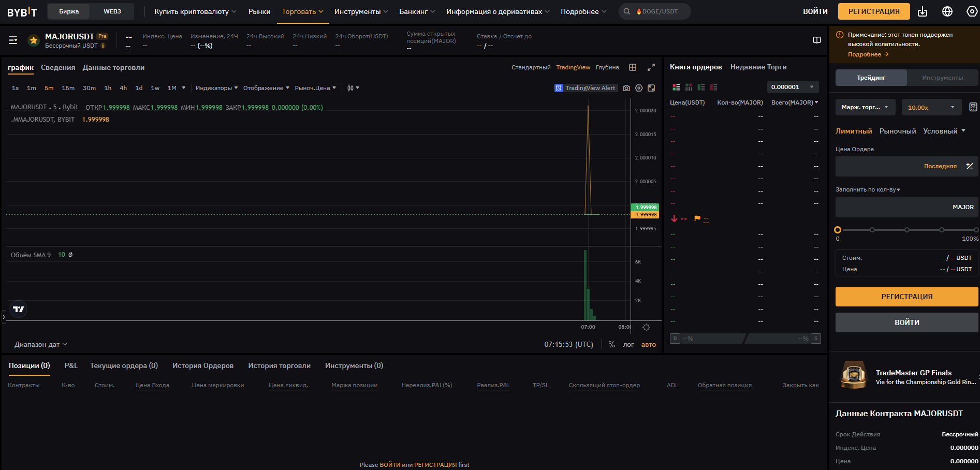Select the vertical order book layout icon
Screen dimensions: 980x470
pos(689,87)
